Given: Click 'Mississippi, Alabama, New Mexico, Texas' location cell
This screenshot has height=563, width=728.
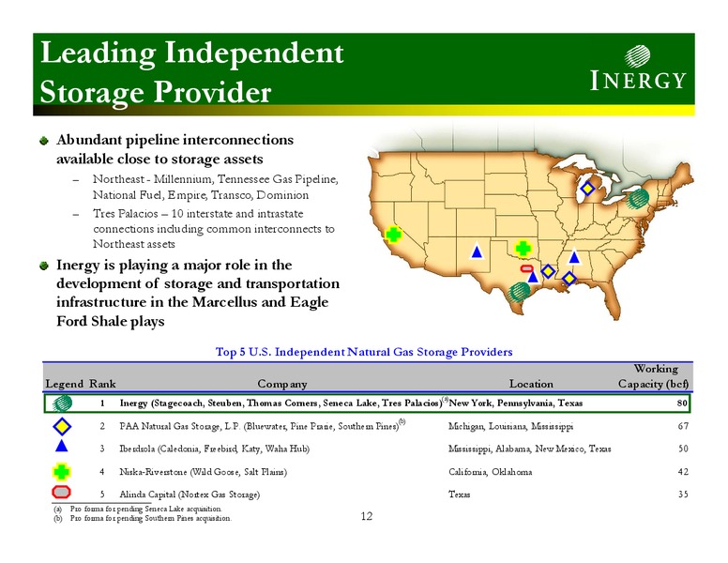Looking at the screenshot, I should tap(530, 449).
